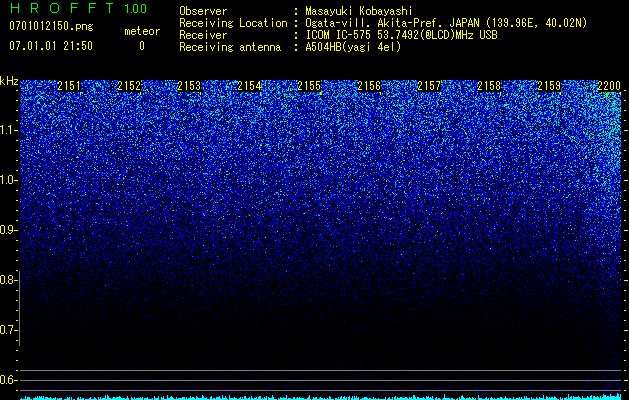Click the ICOM IC-575 receiver text

point(401,35)
